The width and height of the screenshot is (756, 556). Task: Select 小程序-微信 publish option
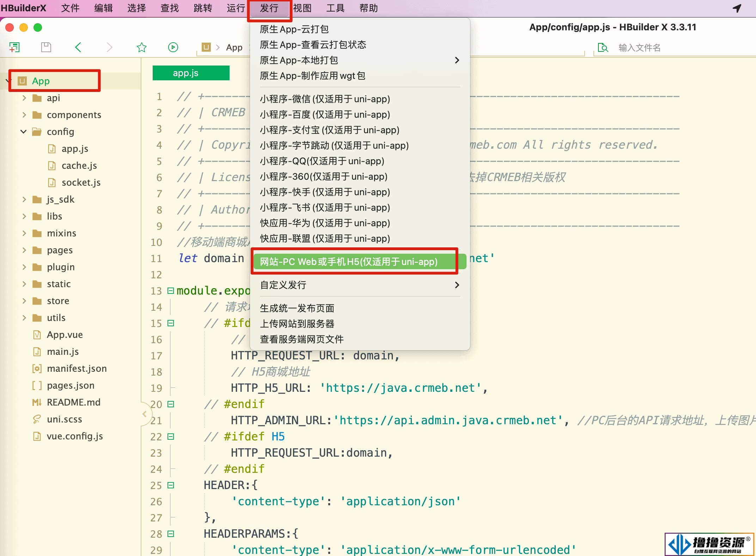point(360,99)
